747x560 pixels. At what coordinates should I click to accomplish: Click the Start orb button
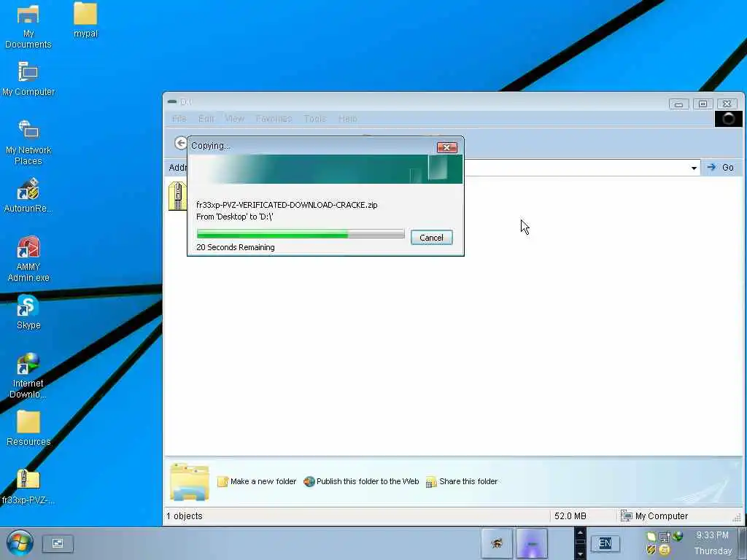point(20,542)
